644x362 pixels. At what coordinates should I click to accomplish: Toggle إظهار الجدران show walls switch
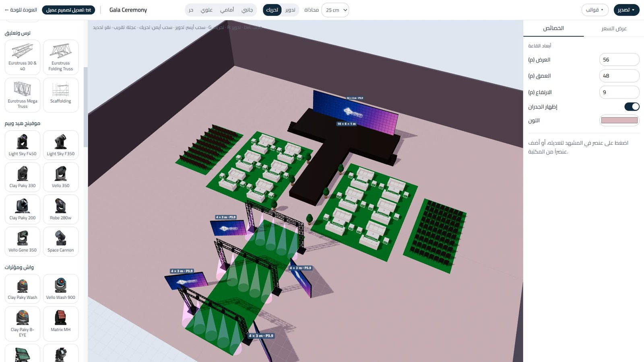pyautogui.click(x=632, y=107)
